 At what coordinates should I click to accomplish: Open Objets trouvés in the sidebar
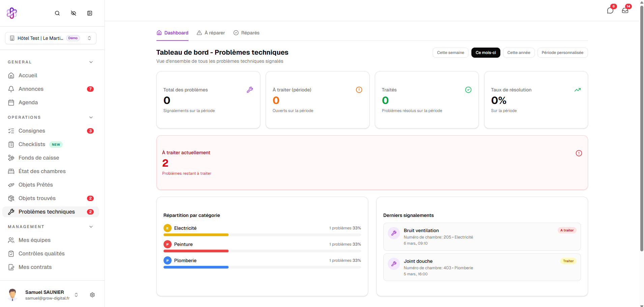(x=37, y=198)
